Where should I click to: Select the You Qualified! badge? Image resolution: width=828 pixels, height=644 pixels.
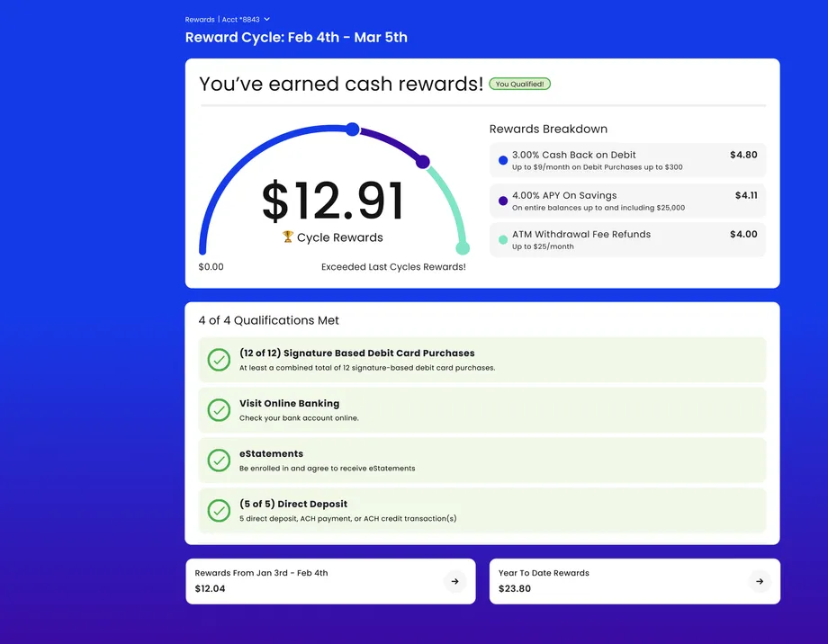click(x=519, y=85)
